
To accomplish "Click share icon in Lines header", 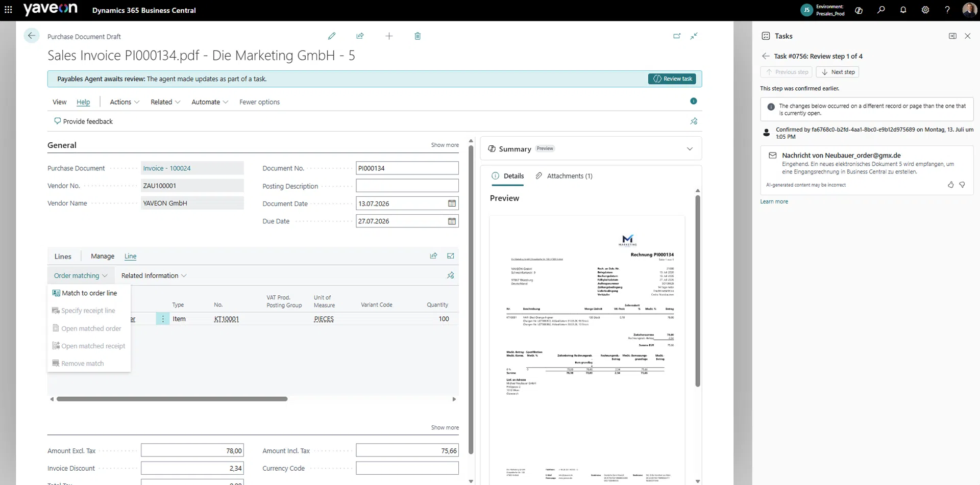I will pyautogui.click(x=433, y=256).
